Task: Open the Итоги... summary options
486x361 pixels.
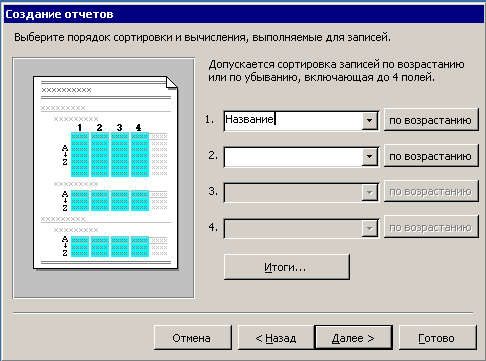Action: click(x=287, y=267)
